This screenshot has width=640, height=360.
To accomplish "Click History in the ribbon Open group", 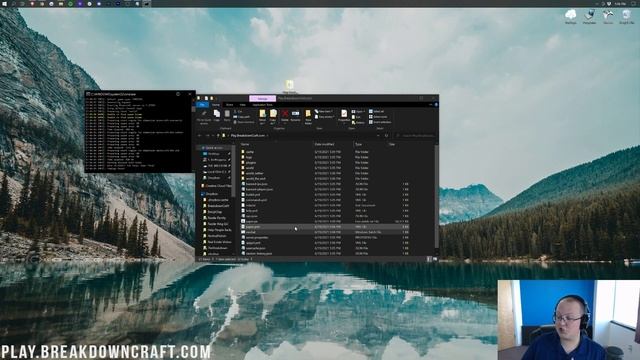I will tap(358, 122).
